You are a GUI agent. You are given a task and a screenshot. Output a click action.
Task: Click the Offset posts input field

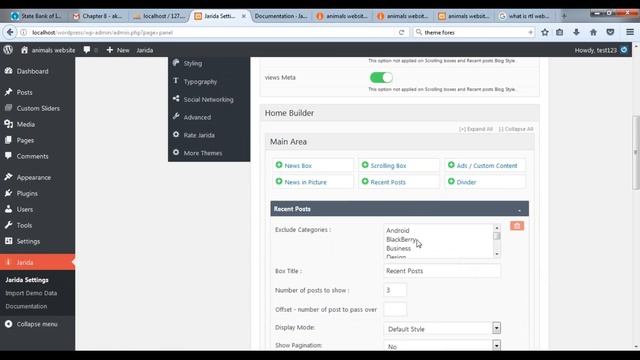[395, 309]
